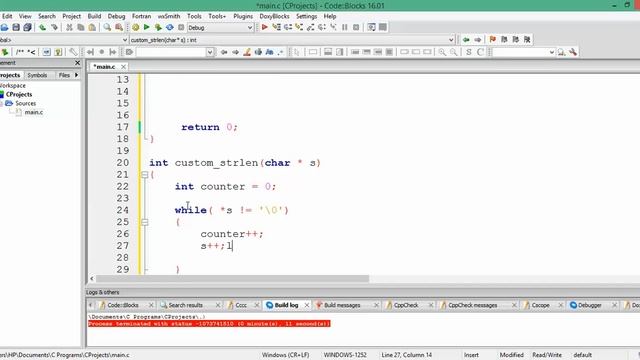Viewport: 640px width, 360px height.
Task: Click Build and run icon
Action: [x=158, y=27]
